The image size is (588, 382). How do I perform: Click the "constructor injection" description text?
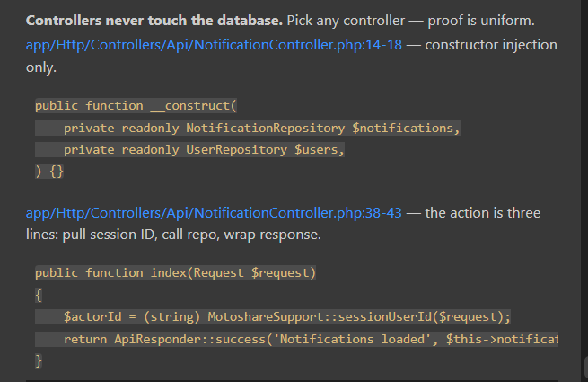point(491,45)
